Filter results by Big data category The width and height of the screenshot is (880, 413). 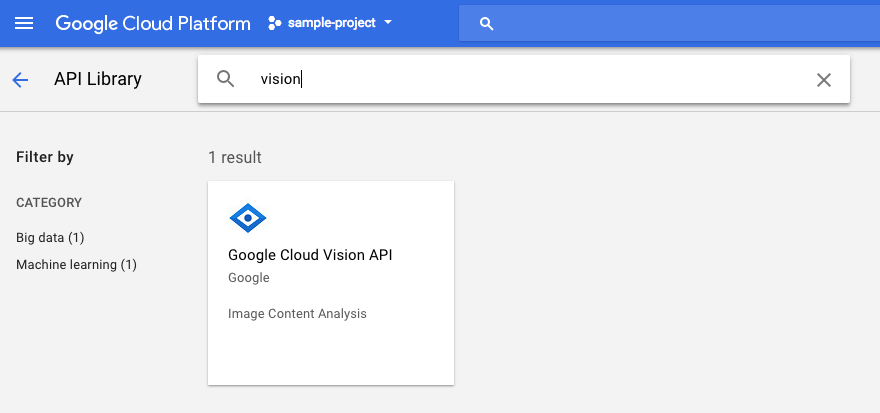click(x=50, y=238)
